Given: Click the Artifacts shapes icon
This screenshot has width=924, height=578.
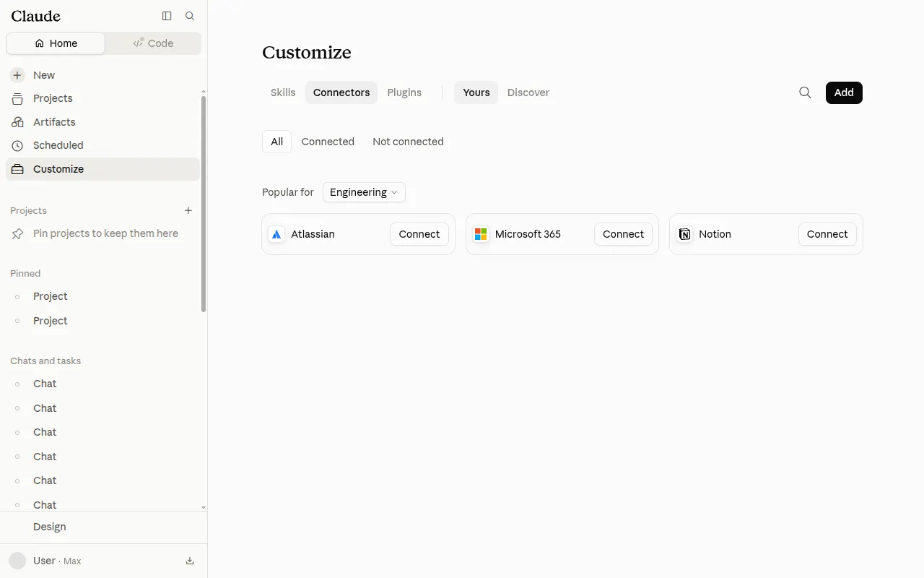Looking at the screenshot, I should [x=17, y=122].
